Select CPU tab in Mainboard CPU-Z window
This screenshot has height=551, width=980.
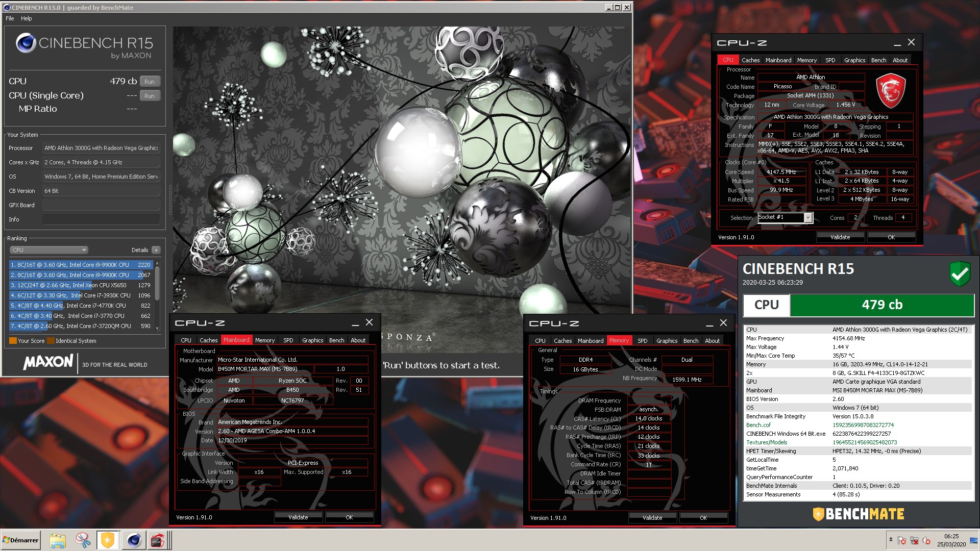(x=186, y=340)
